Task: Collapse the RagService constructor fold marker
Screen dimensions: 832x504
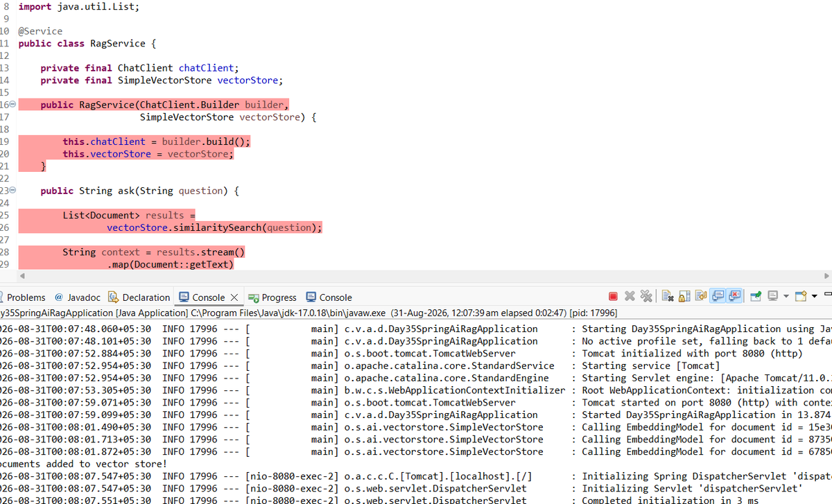Action: pos(13,105)
